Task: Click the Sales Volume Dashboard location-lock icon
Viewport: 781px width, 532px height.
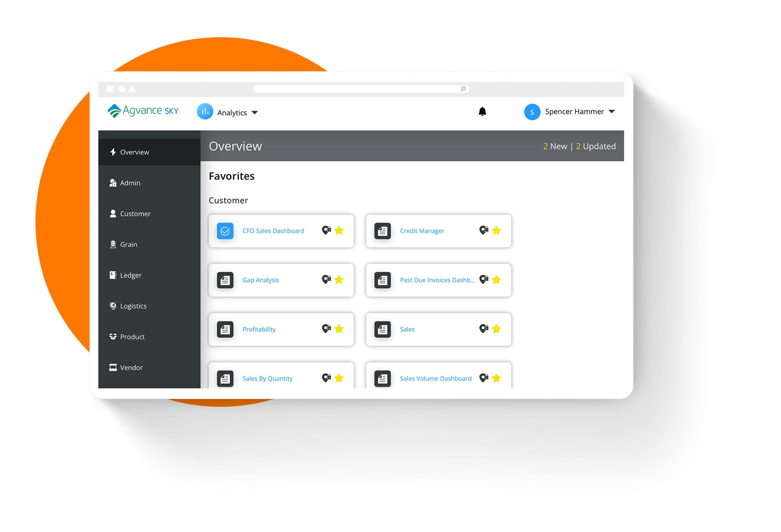Action: click(484, 378)
